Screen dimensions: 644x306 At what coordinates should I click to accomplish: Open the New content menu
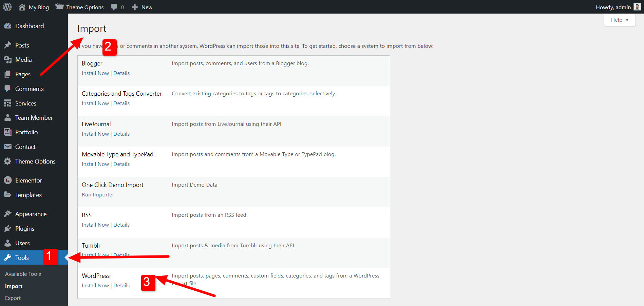tap(142, 7)
